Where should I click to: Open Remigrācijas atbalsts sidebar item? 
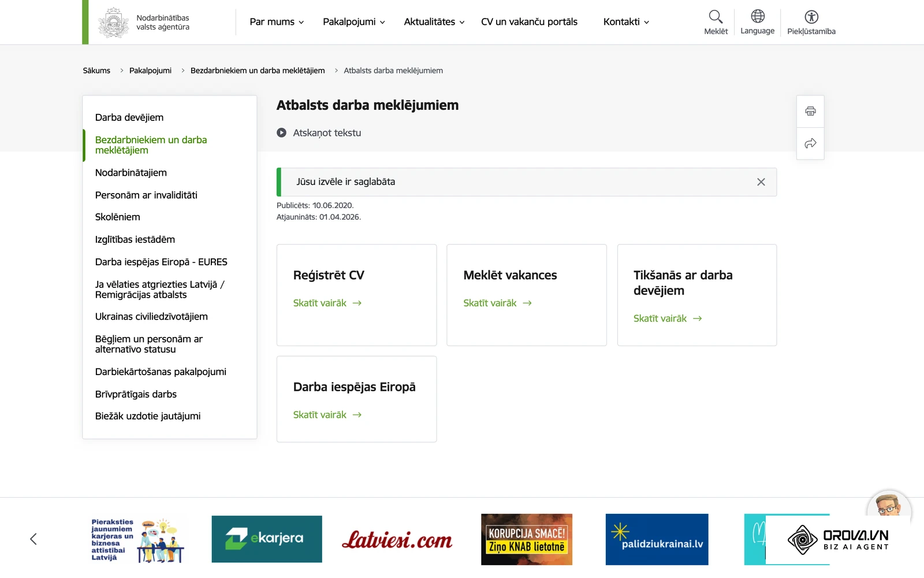[159, 290]
